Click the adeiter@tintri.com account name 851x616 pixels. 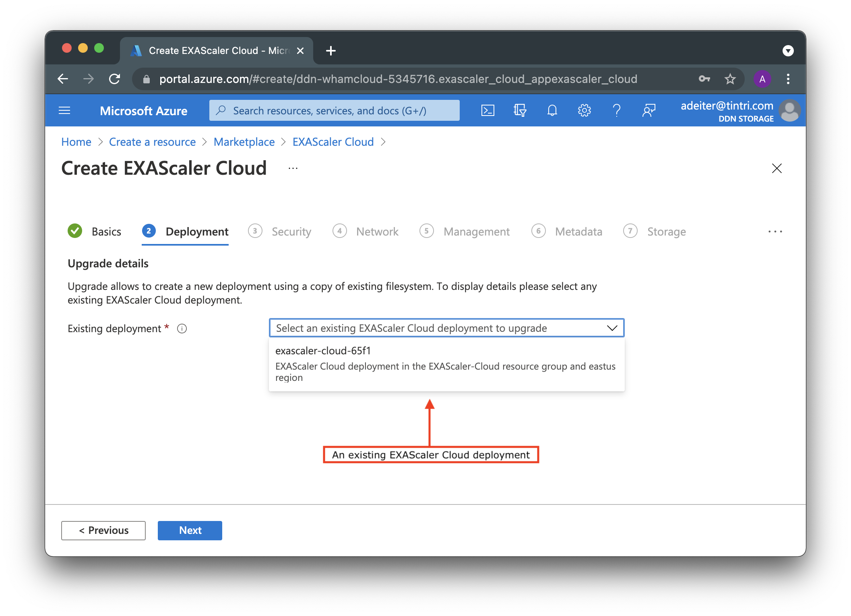tap(727, 106)
